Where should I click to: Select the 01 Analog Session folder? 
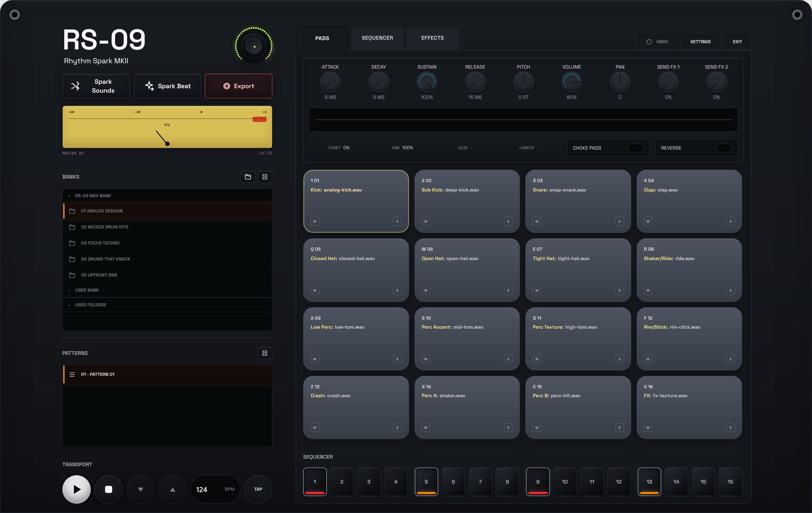tap(167, 211)
